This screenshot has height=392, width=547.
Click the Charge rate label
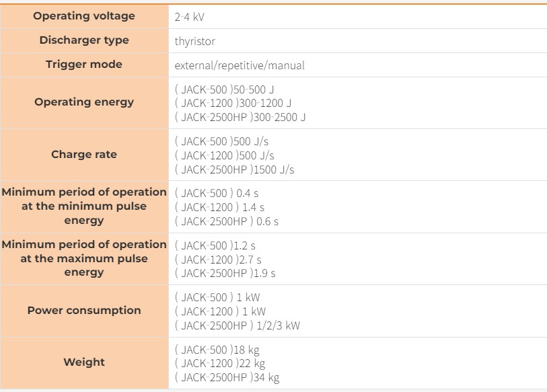(x=84, y=154)
